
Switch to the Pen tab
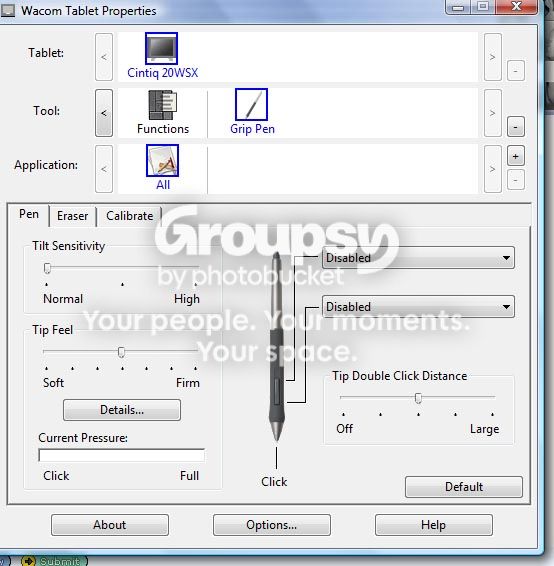[x=29, y=214]
